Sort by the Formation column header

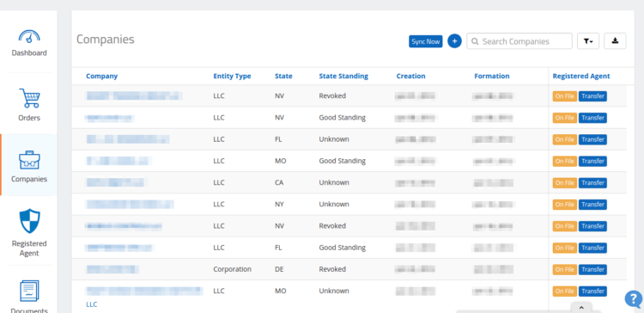[492, 76]
